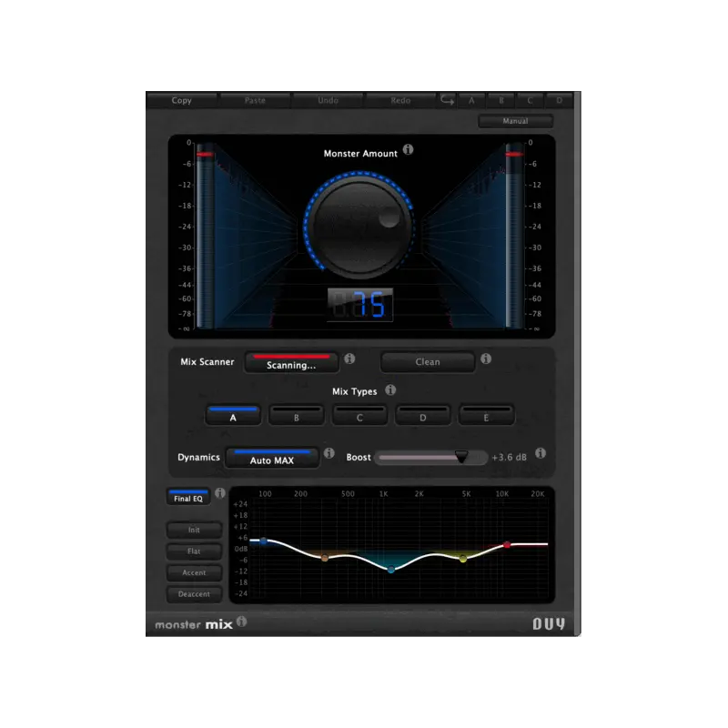
Task: Click info icon beside Auto MAX
Action: [329, 453]
